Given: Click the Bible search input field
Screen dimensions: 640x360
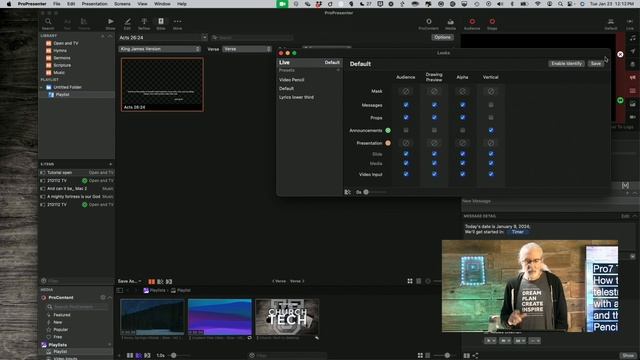Looking at the screenshot, I should (x=252, y=38).
